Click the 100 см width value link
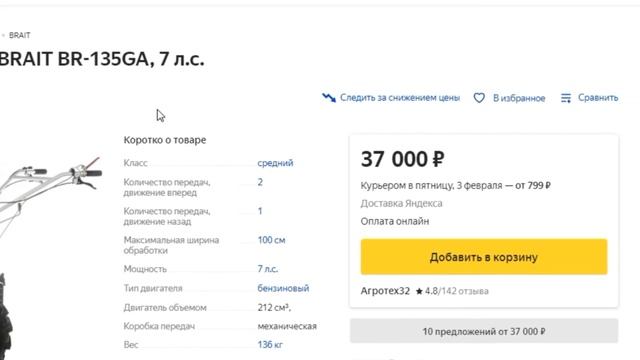640x360 pixels. (x=271, y=240)
